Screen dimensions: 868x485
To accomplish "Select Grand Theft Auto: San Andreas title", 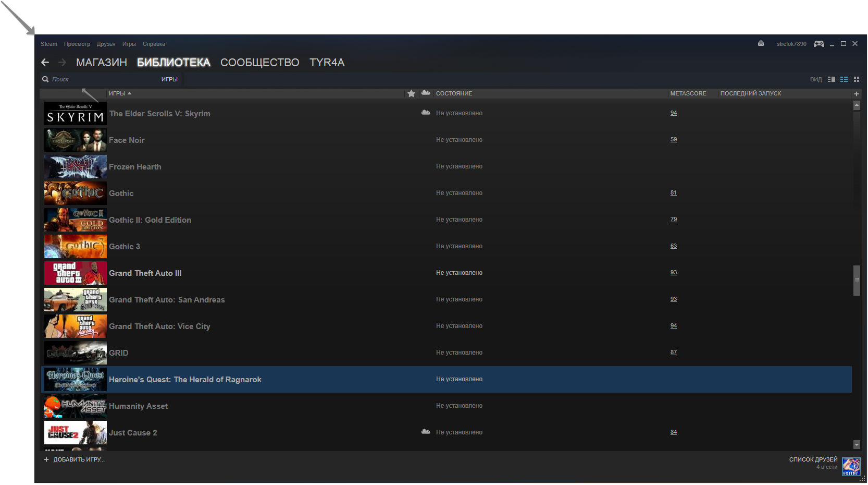I will point(167,299).
